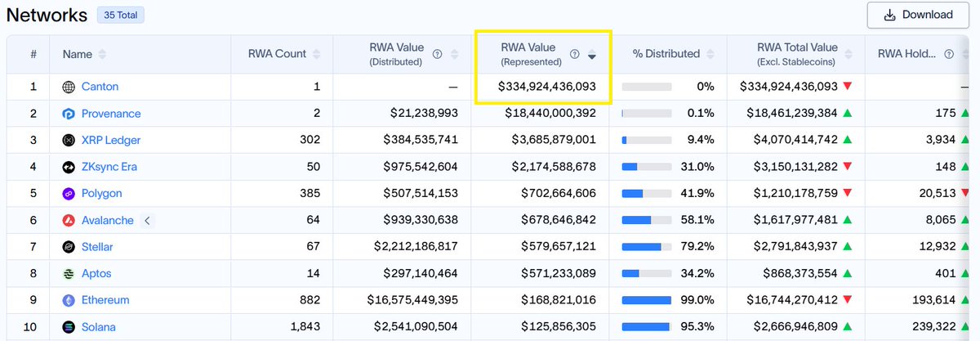Screen dimensions: 980x341
Task: Click the Polygon logo icon
Action: click(x=69, y=193)
